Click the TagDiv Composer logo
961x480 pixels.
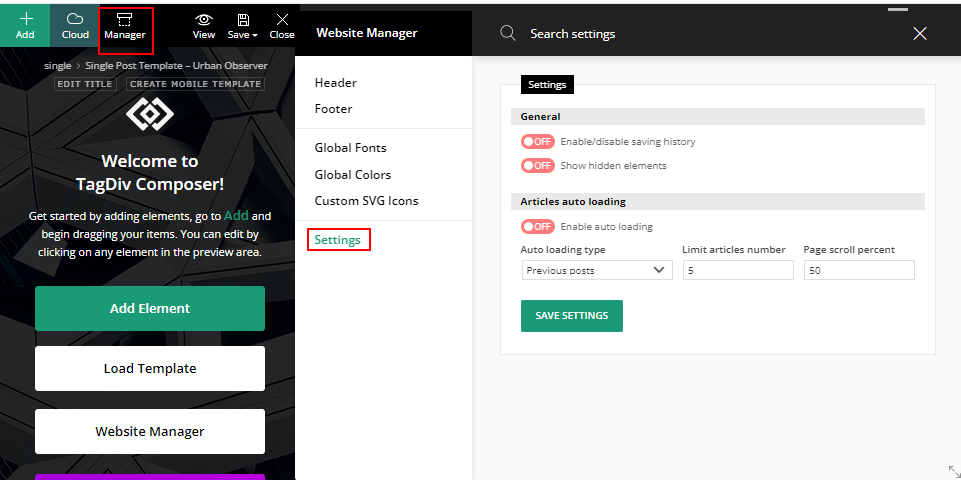(x=150, y=113)
